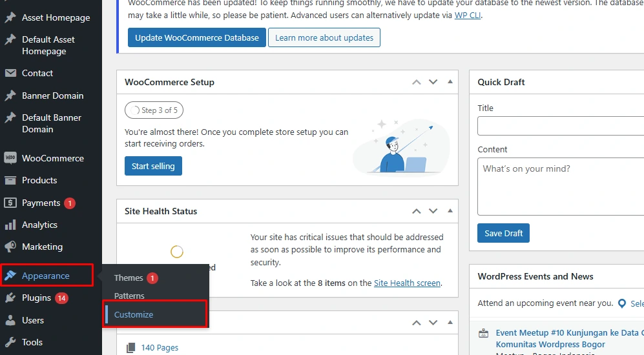Click the Banner Domain pin icon
Viewport: 644px width, 355px height.
(10, 96)
